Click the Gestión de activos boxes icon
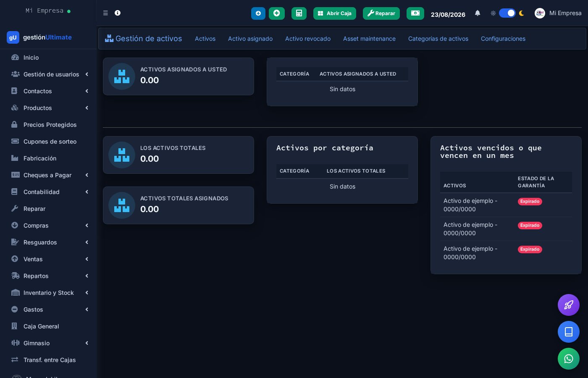The width and height of the screenshot is (588, 378). tap(109, 38)
